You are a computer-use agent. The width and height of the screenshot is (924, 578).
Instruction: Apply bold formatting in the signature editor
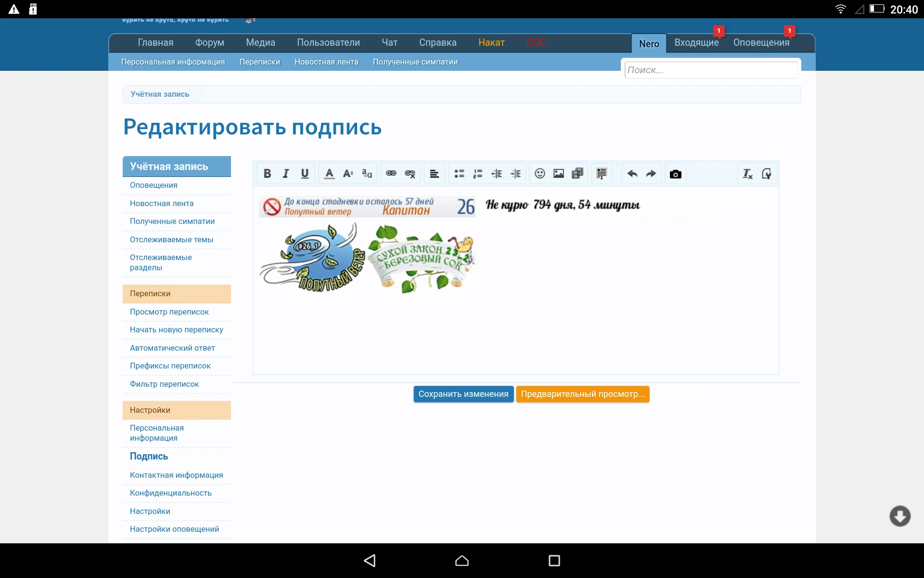(268, 173)
